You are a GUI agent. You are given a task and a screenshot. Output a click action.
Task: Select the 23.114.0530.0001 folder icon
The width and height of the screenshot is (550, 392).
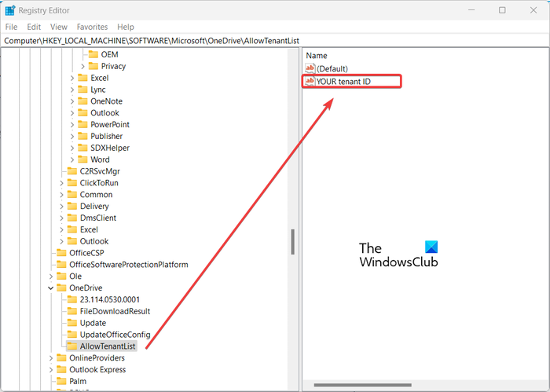(x=72, y=299)
